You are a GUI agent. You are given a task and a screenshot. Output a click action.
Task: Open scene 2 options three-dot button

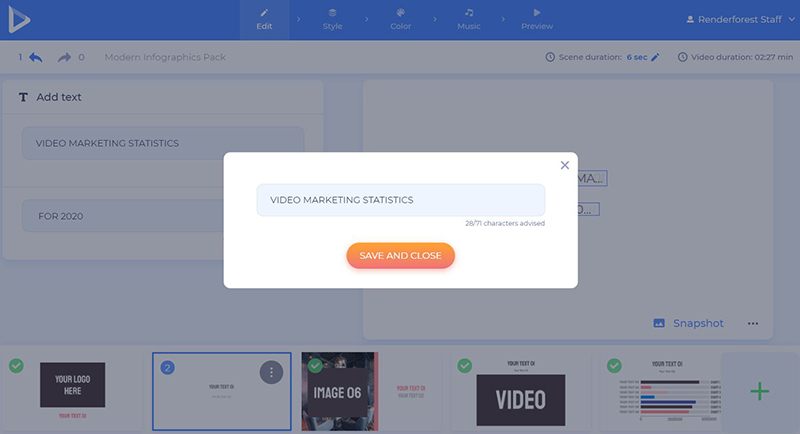(x=272, y=372)
